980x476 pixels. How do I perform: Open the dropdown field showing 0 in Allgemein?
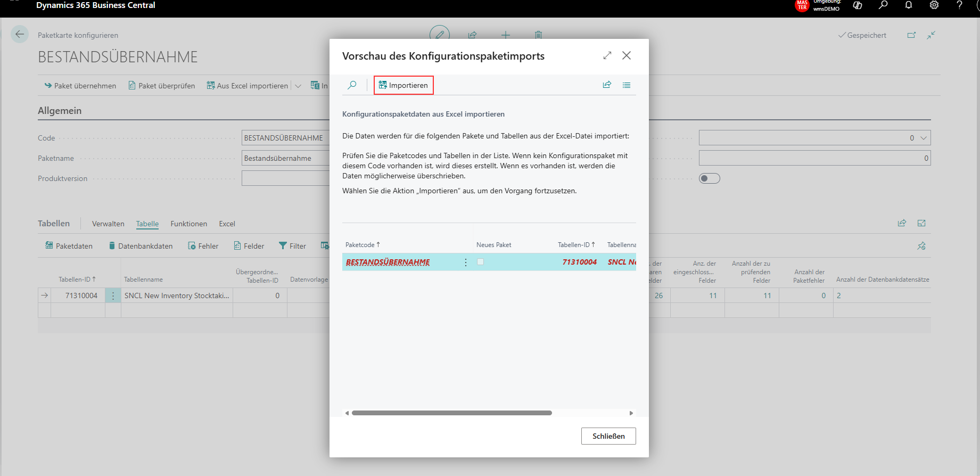coord(814,138)
